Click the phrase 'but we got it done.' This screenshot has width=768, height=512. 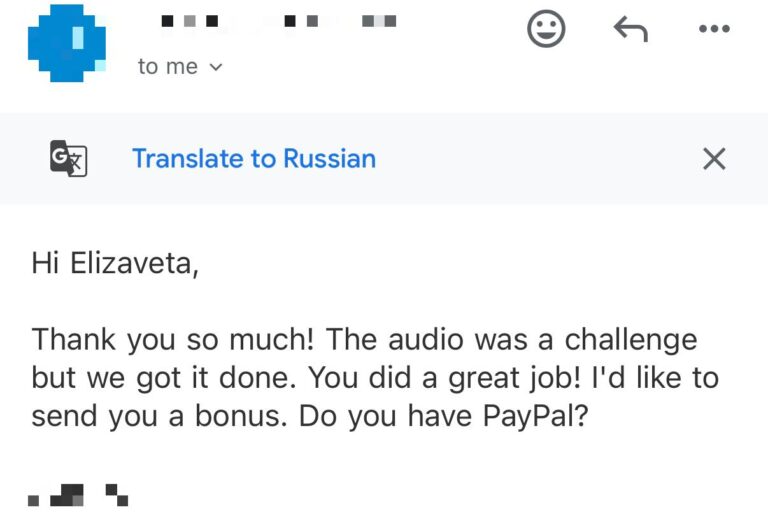(x=164, y=378)
